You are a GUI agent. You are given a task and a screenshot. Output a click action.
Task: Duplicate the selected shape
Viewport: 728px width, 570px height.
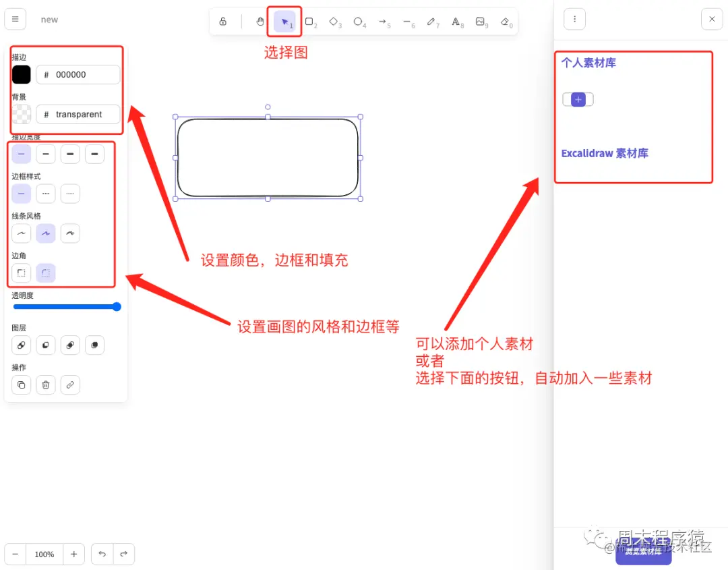[x=22, y=384]
